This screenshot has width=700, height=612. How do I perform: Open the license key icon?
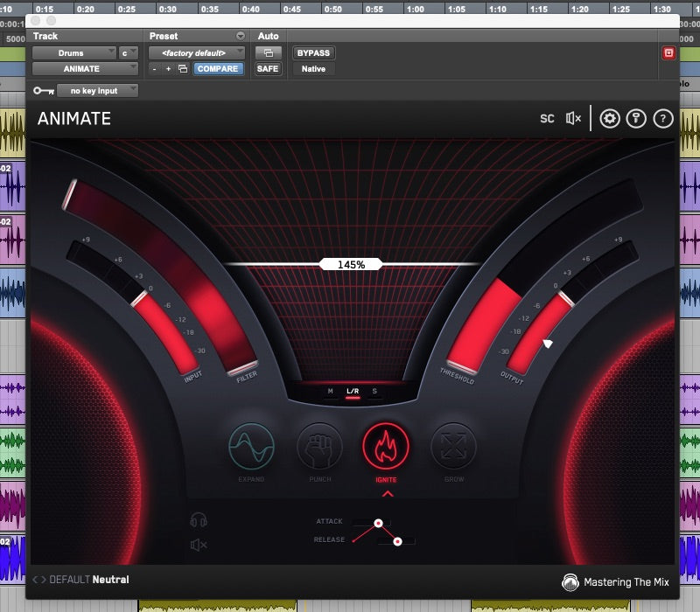(x=636, y=119)
